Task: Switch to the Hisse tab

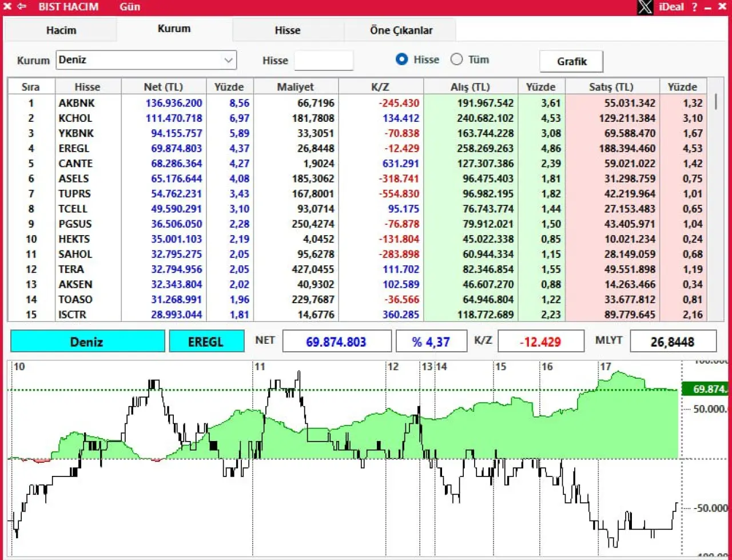Action: (287, 30)
